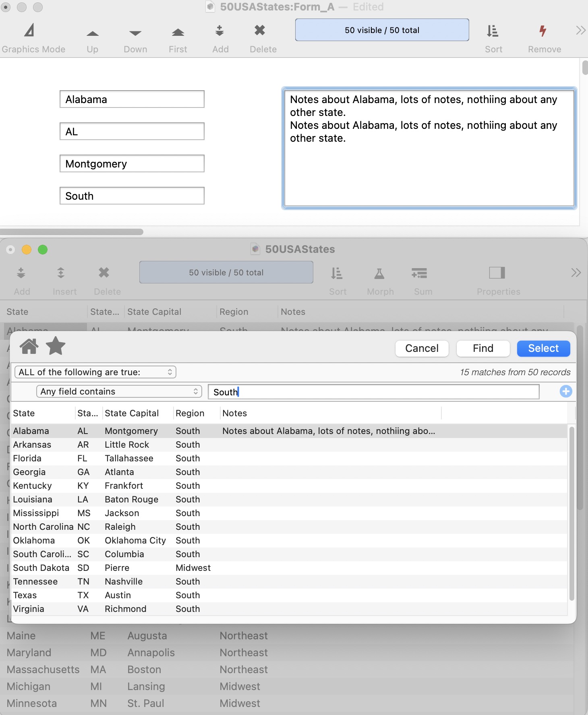Select the Oklahoma result row
This screenshot has width=588, height=715.
coord(289,540)
